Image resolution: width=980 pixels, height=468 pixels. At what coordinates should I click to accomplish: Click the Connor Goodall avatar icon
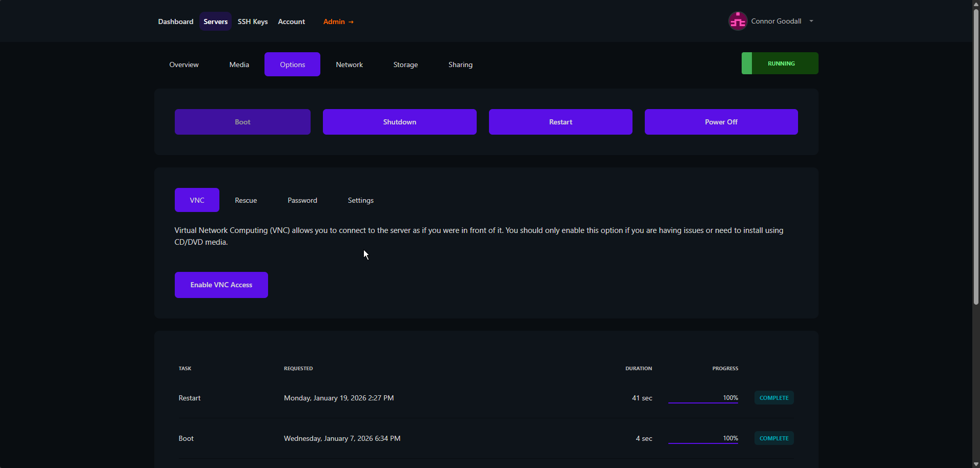738,21
